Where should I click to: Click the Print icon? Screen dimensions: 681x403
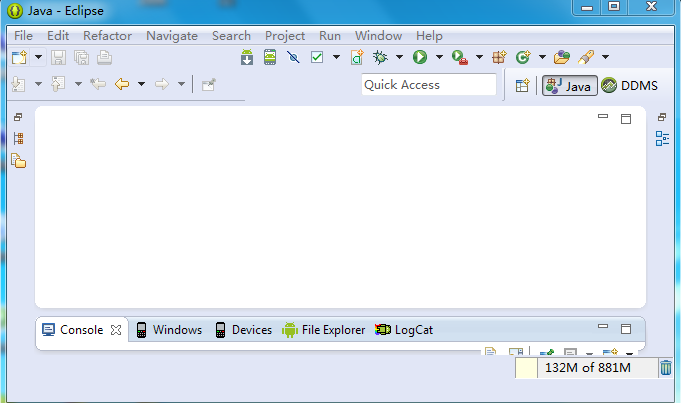click(104, 57)
